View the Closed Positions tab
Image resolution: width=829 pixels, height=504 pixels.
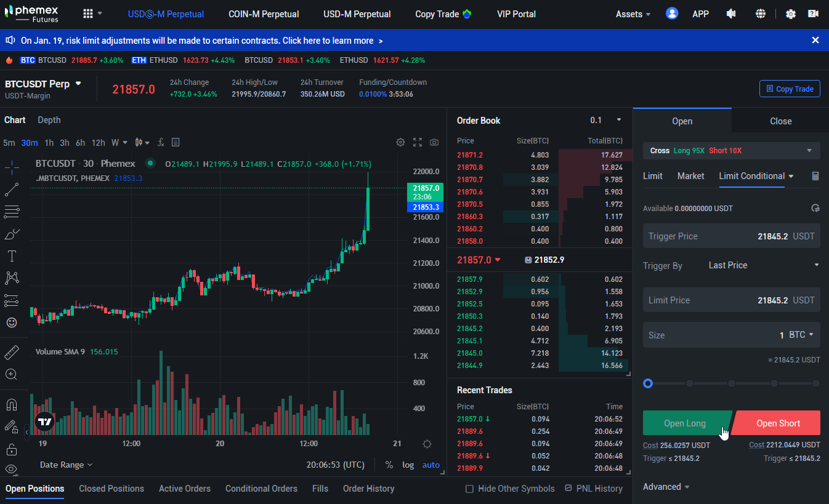pyautogui.click(x=111, y=489)
